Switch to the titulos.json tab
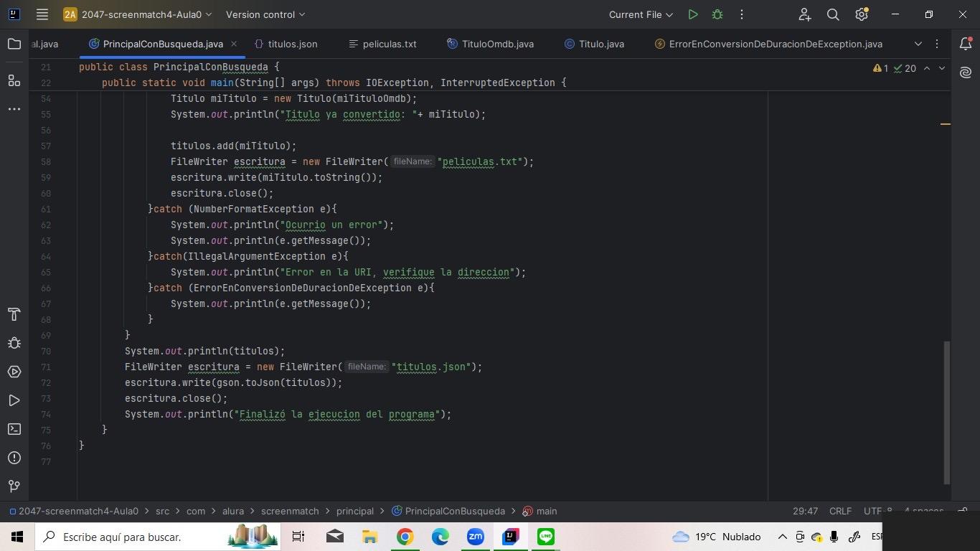This screenshot has width=980, height=551. (x=286, y=44)
